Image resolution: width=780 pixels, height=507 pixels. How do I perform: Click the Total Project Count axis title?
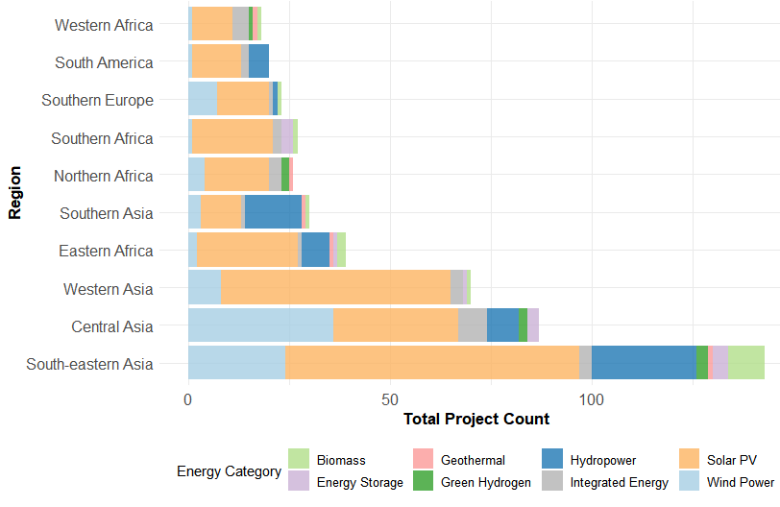click(x=476, y=419)
